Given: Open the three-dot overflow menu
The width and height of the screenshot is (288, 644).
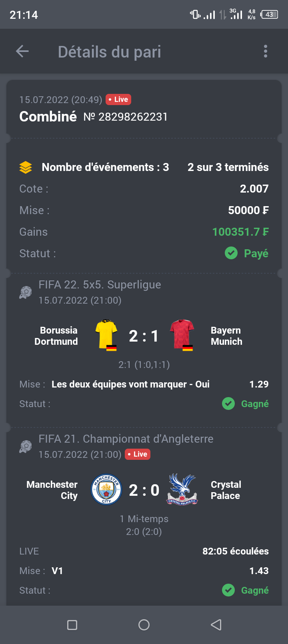Looking at the screenshot, I should (x=266, y=51).
